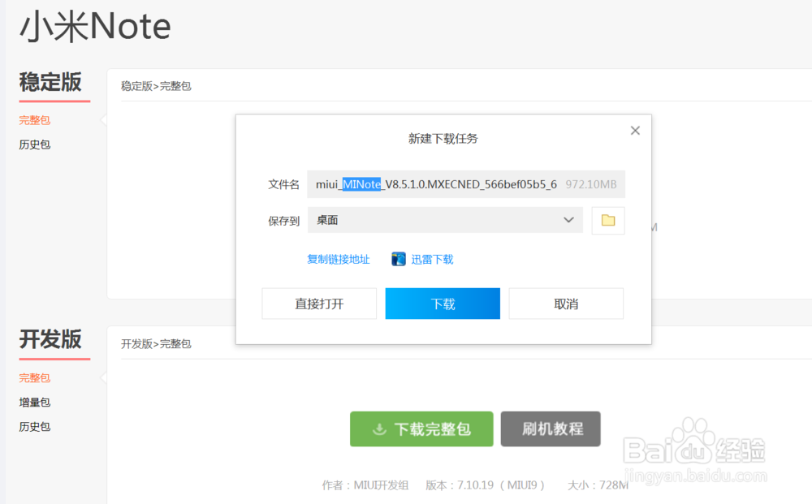The image size is (812, 504).
Task: Click the 版本：7.10.19 (MIUI9) text
Action: [x=486, y=485]
